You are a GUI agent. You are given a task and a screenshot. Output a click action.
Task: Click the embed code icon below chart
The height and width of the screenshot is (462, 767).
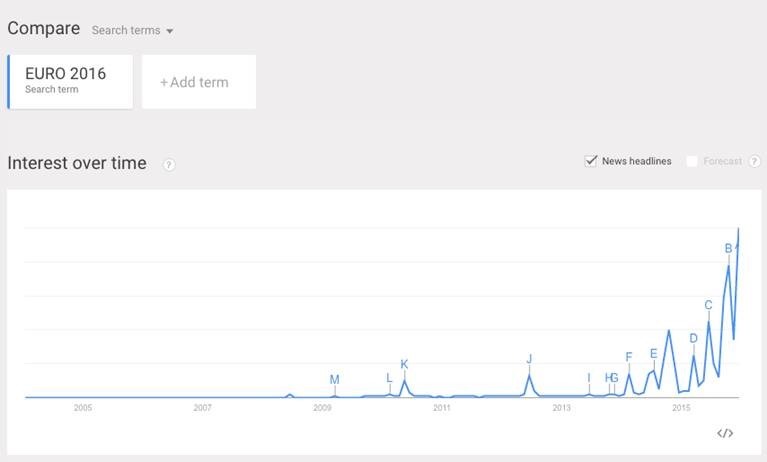coord(725,433)
